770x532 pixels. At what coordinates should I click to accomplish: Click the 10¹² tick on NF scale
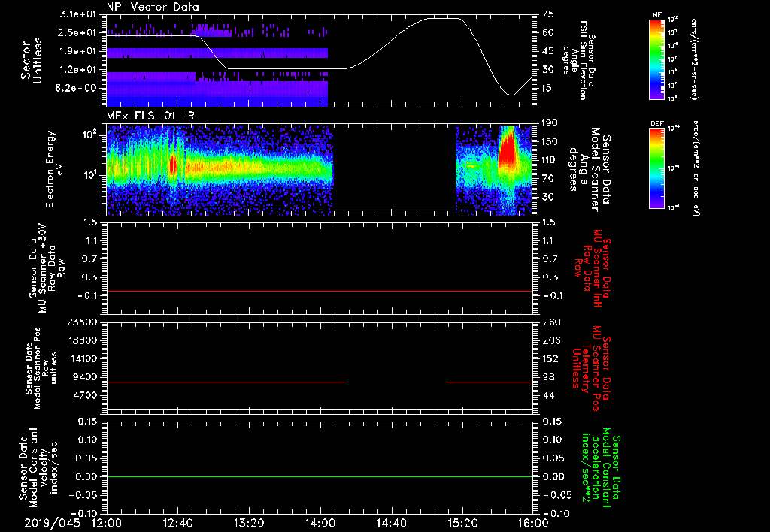click(x=673, y=19)
